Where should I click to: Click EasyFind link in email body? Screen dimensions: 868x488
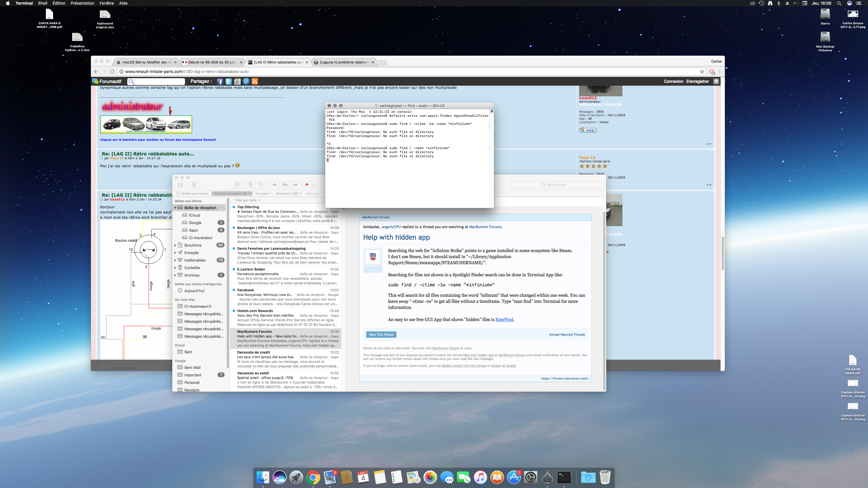click(x=504, y=320)
